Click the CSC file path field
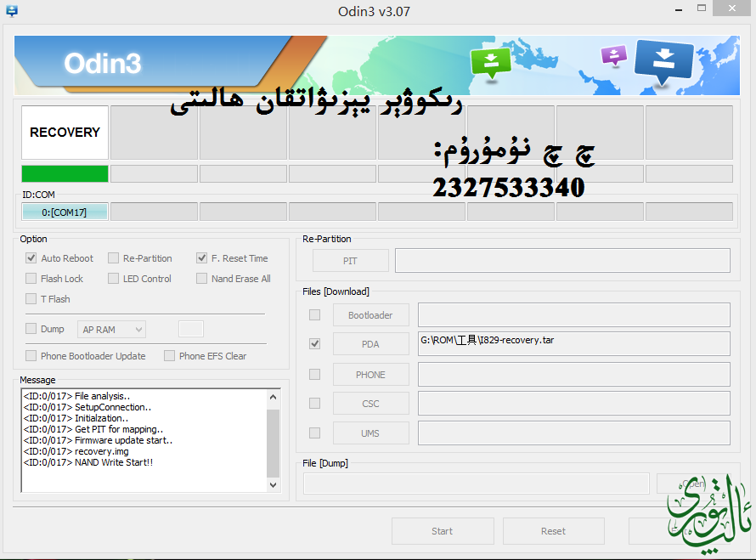 pos(573,404)
